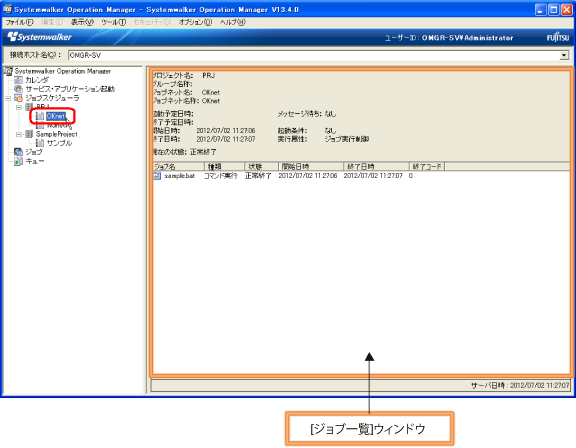The height and width of the screenshot is (448, 576).
Task: Select サービス・アプリケーション起動 in the tree
Action: [x=70, y=89]
